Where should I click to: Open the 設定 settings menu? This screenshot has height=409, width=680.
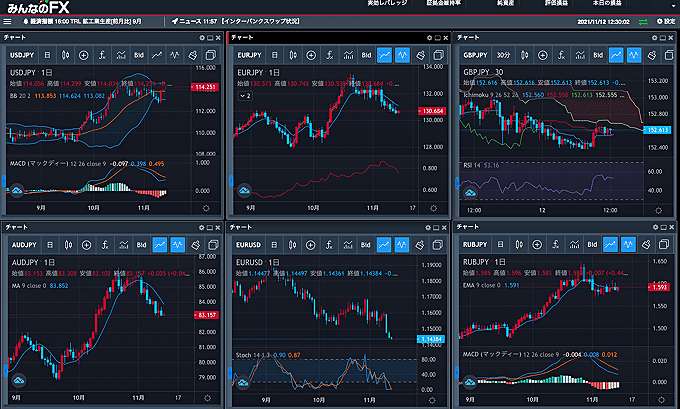click(667, 21)
